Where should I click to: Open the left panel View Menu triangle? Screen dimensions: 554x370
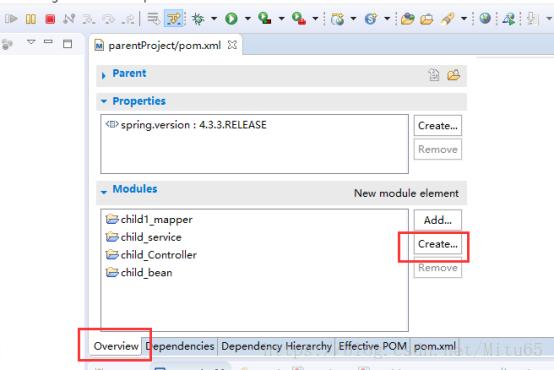point(31,42)
